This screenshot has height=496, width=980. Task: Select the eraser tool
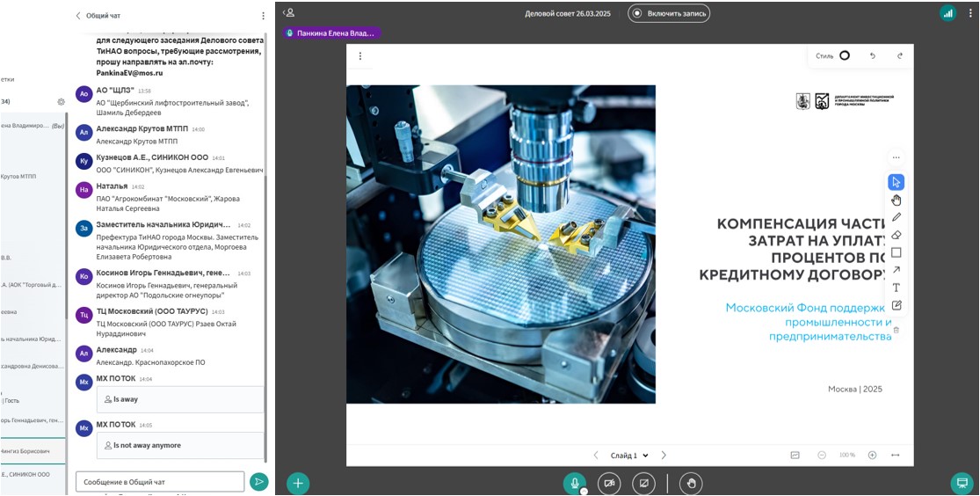(896, 235)
